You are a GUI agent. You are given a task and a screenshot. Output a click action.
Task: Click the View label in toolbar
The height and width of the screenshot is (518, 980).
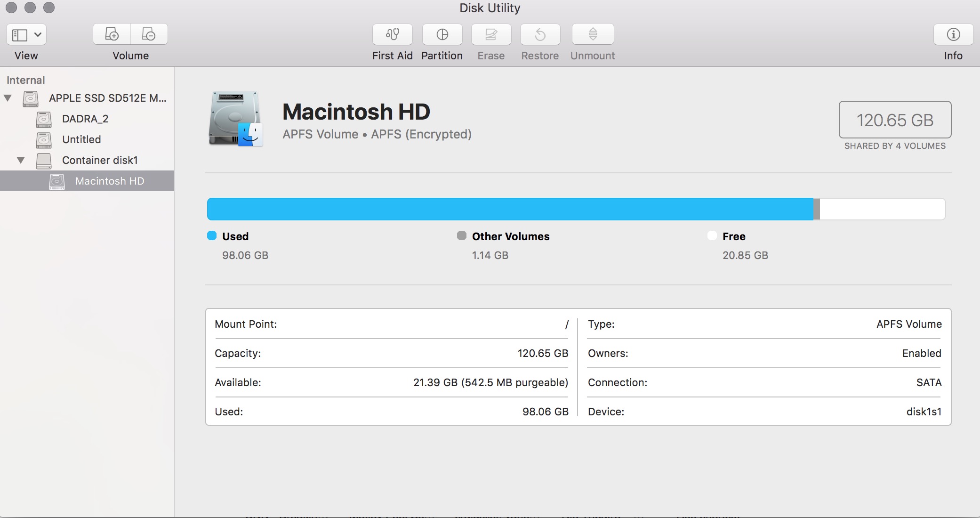coord(26,56)
